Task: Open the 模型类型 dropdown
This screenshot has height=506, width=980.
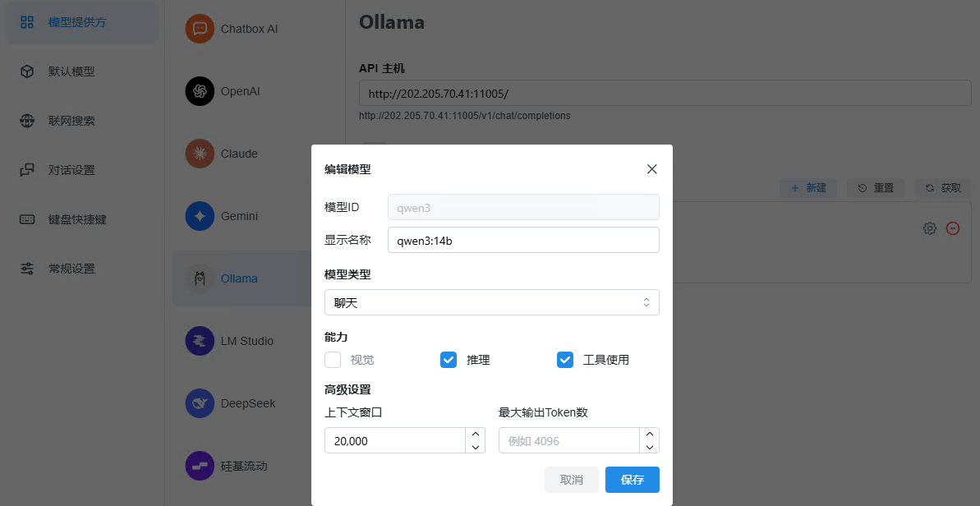Action: tap(491, 302)
